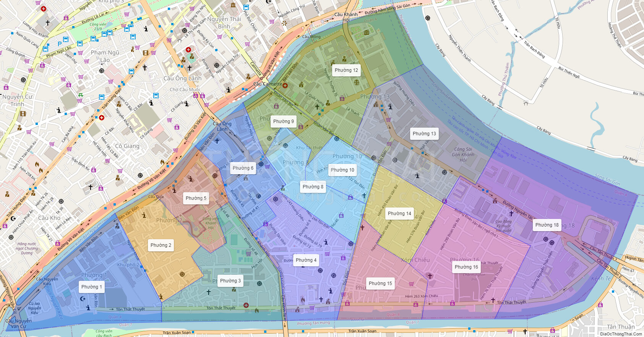Image resolution: width=644 pixels, height=337 pixels.
Task: Click the church cross in the Xóm Chiếu circle
Action: point(430,276)
